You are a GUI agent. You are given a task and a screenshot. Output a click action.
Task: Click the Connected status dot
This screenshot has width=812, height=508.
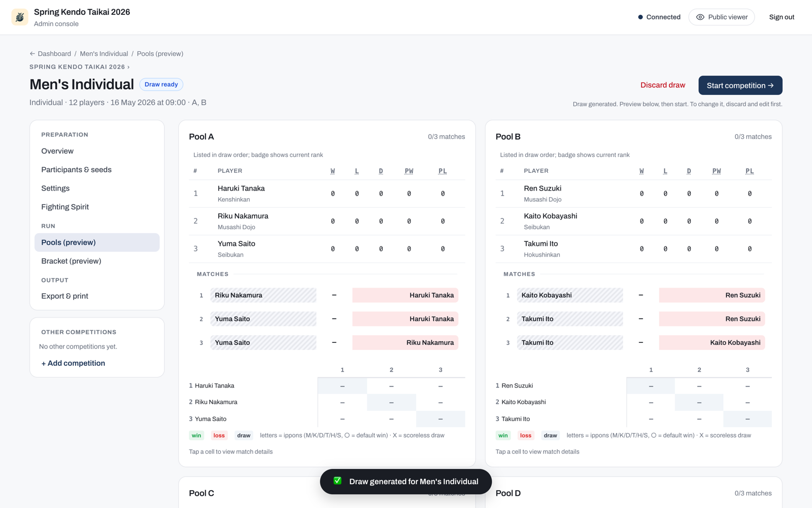point(640,17)
